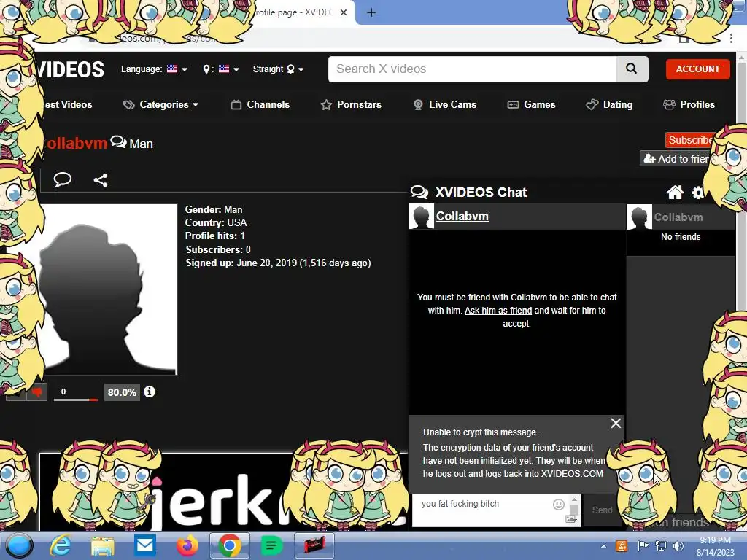The width and height of the screenshot is (747, 560).
Task: Open the rating info icon beside 80.0%
Action: click(150, 392)
